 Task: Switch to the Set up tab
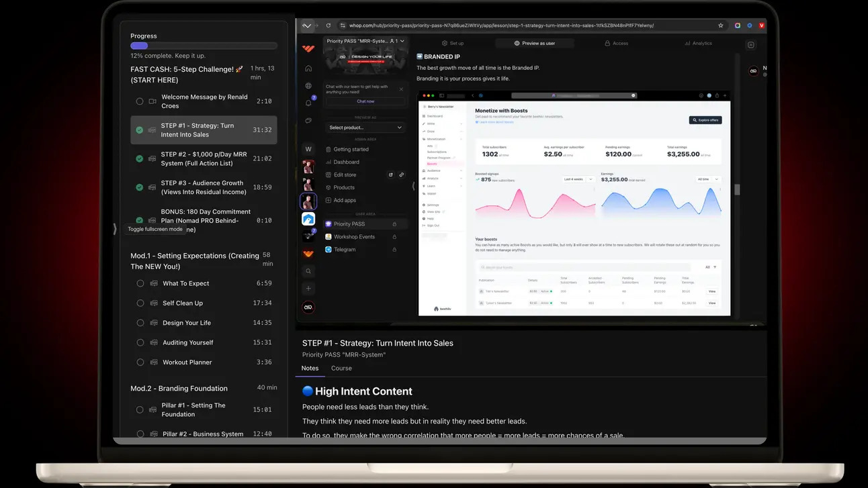pyautogui.click(x=453, y=43)
